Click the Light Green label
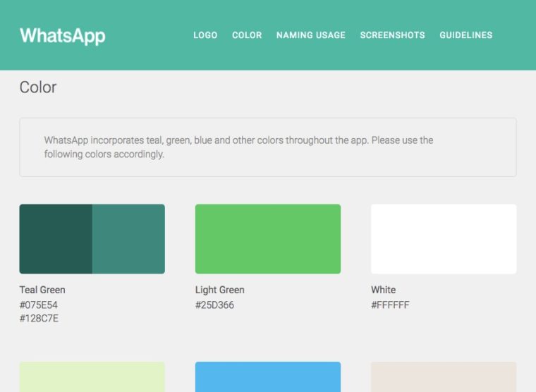 tap(220, 290)
